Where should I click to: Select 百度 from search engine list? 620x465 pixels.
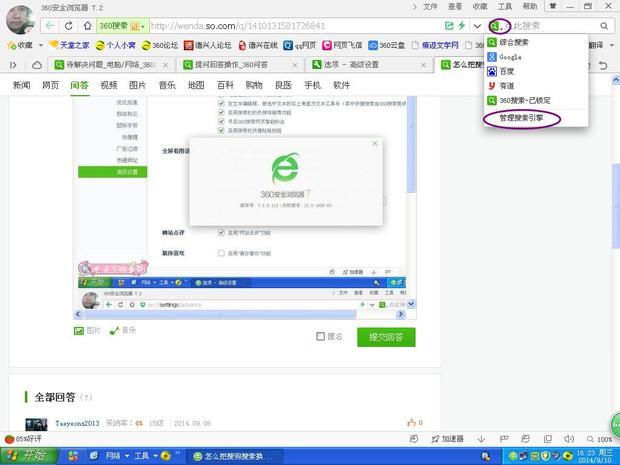[x=536, y=72]
